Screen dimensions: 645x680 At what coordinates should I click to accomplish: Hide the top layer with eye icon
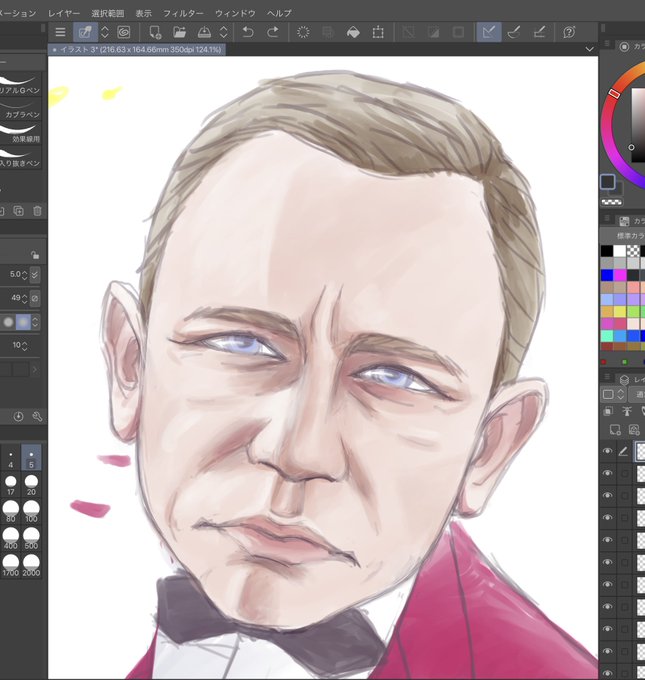click(608, 451)
